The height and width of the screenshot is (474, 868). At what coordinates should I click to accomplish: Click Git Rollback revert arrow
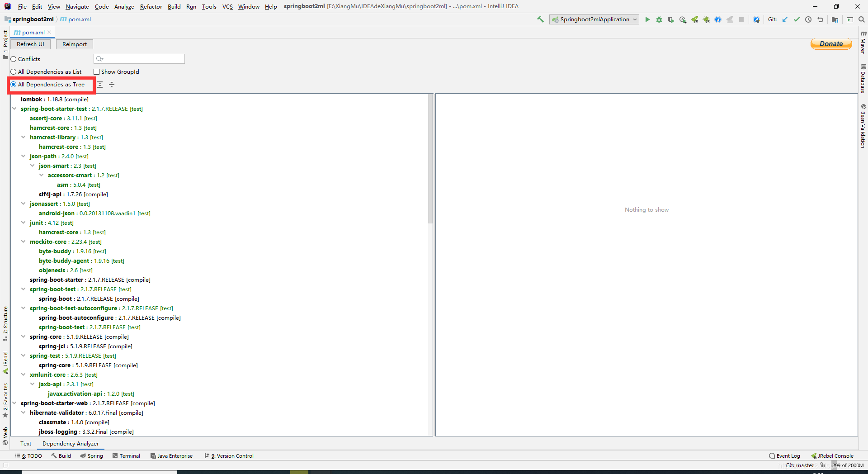coord(820,19)
